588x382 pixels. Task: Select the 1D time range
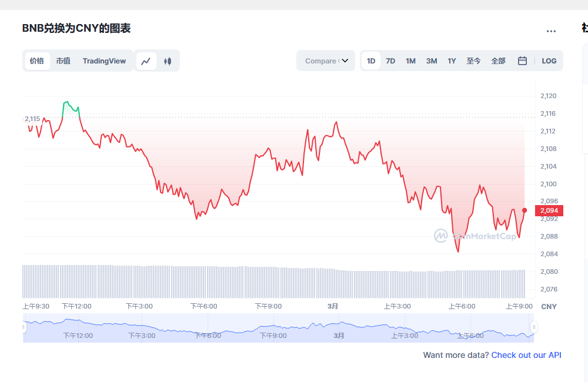click(371, 61)
